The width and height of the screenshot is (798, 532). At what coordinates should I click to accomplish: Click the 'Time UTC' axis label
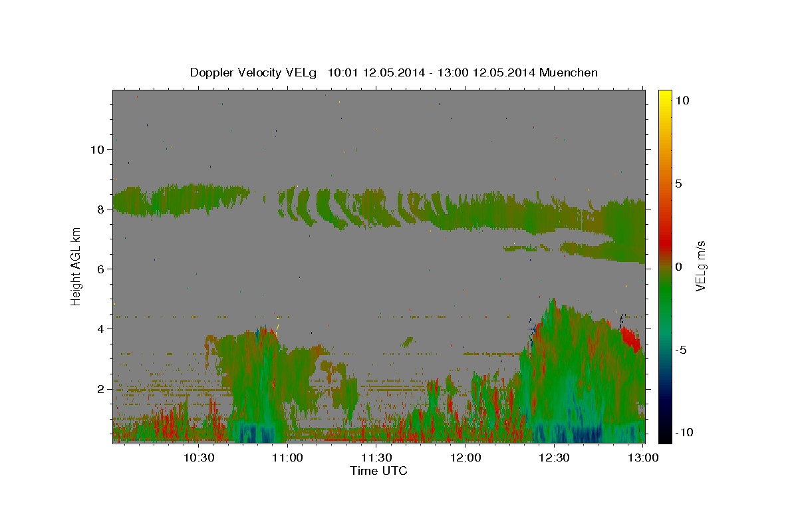click(x=378, y=471)
